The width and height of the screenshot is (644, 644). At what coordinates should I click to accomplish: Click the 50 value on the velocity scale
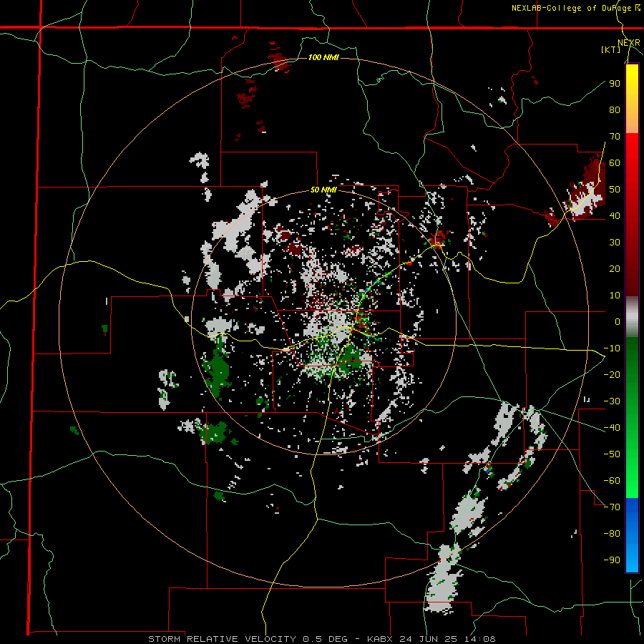point(615,190)
